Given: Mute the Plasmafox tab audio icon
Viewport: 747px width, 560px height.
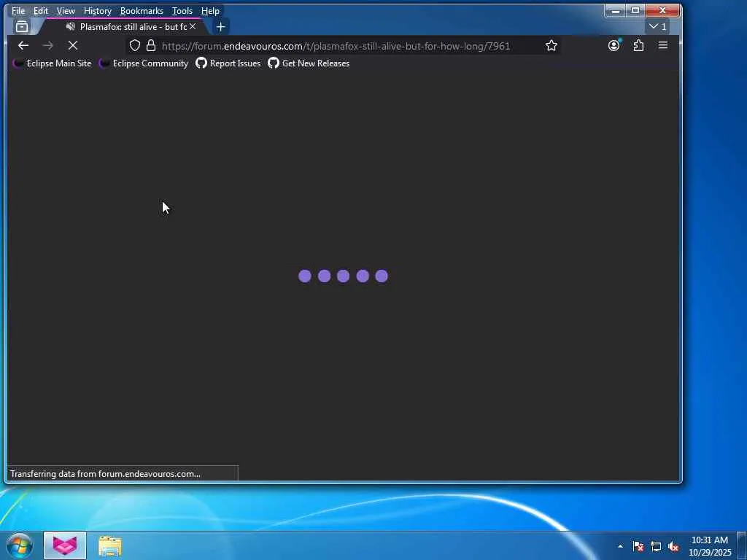Looking at the screenshot, I should (x=71, y=27).
